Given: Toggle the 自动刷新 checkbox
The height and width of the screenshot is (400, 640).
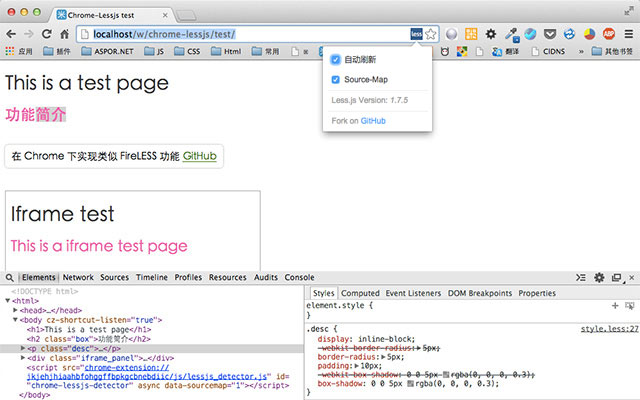Looking at the screenshot, I should click(x=335, y=60).
